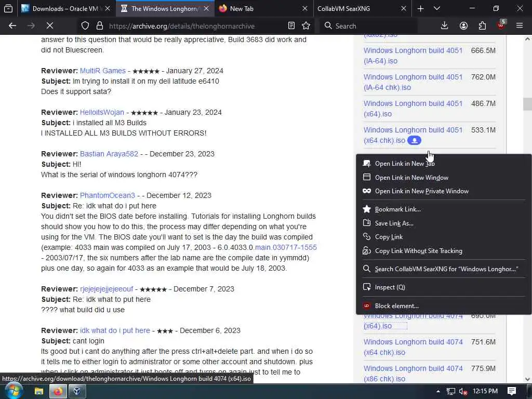532x399 pixels.
Task: Choose Block element… uBlock entry
Action: tap(444, 306)
